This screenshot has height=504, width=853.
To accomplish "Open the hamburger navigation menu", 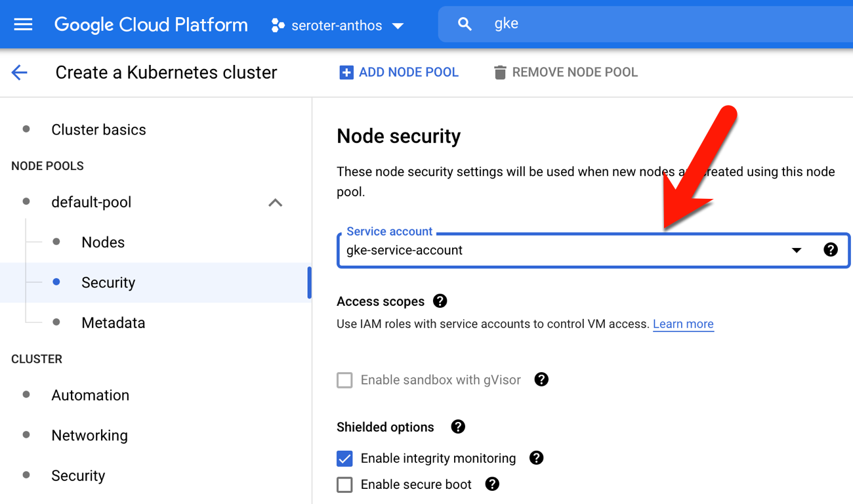I will 23,25.
